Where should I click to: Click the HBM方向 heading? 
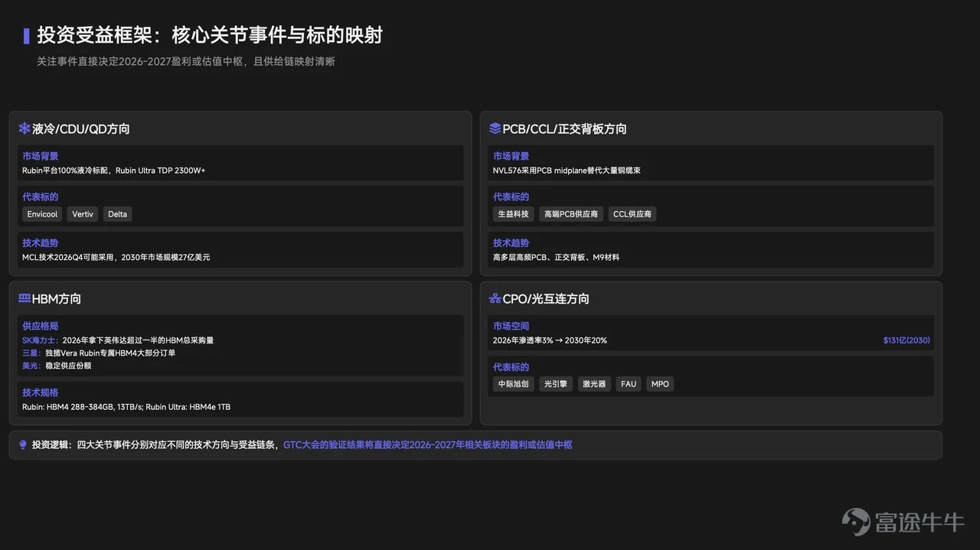(x=57, y=299)
